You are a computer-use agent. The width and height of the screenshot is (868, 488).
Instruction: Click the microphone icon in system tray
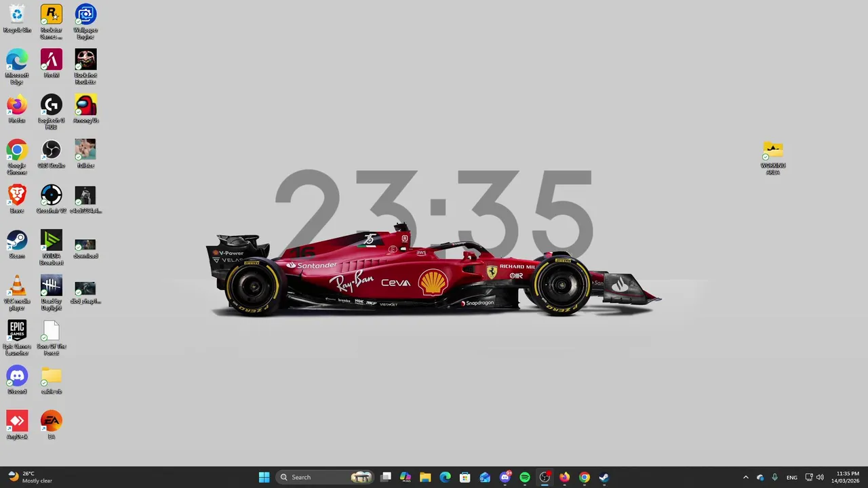[774, 477]
